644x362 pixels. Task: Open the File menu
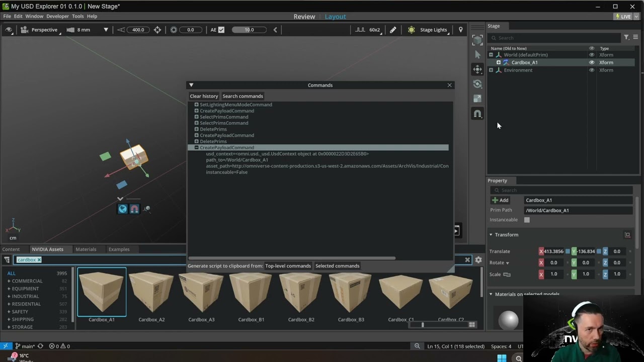(7, 16)
